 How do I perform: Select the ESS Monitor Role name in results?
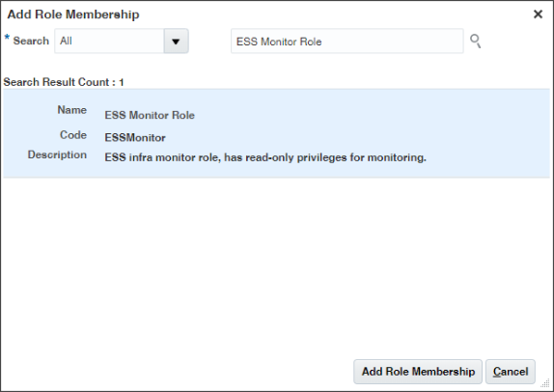[x=150, y=115]
